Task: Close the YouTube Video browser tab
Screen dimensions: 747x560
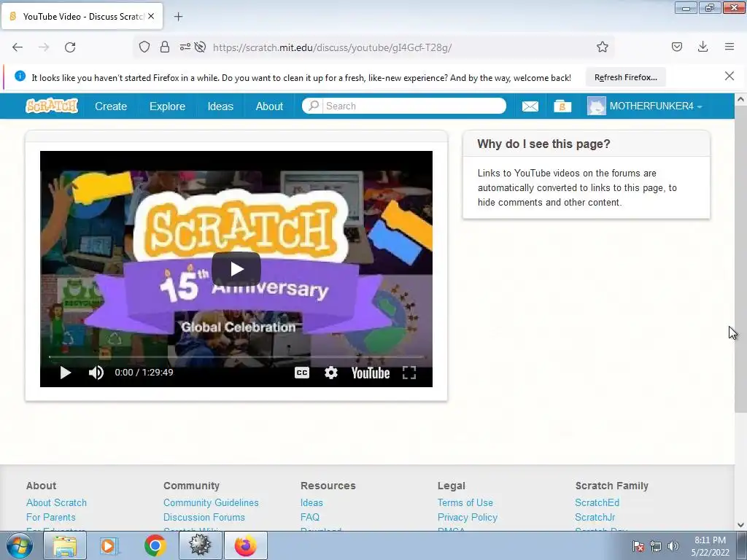Action: (151, 16)
